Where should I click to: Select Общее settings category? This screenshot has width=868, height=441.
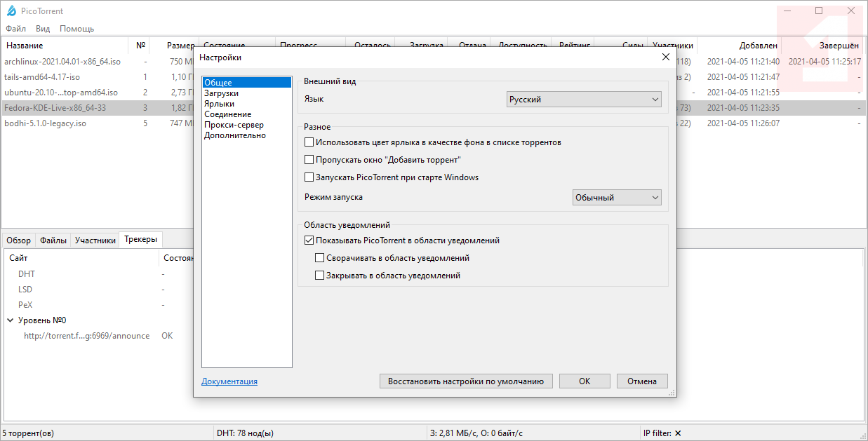coord(246,83)
